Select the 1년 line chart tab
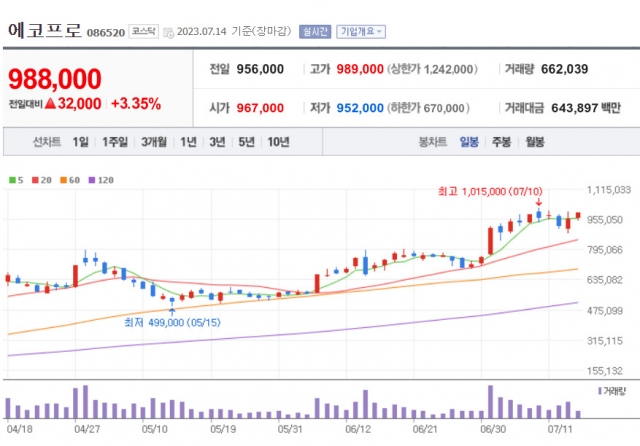The image size is (640, 446). pyautogui.click(x=188, y=142)
